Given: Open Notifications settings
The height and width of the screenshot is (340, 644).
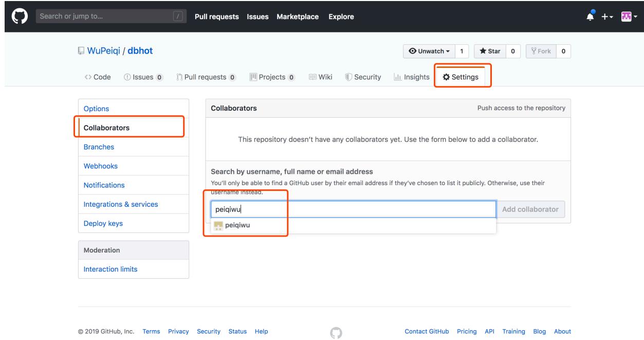Looking at the screenshot, I should [134, 185].
